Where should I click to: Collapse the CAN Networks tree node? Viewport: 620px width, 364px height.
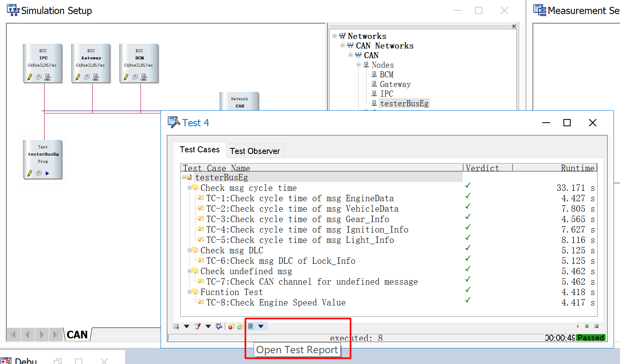point(342,45)
